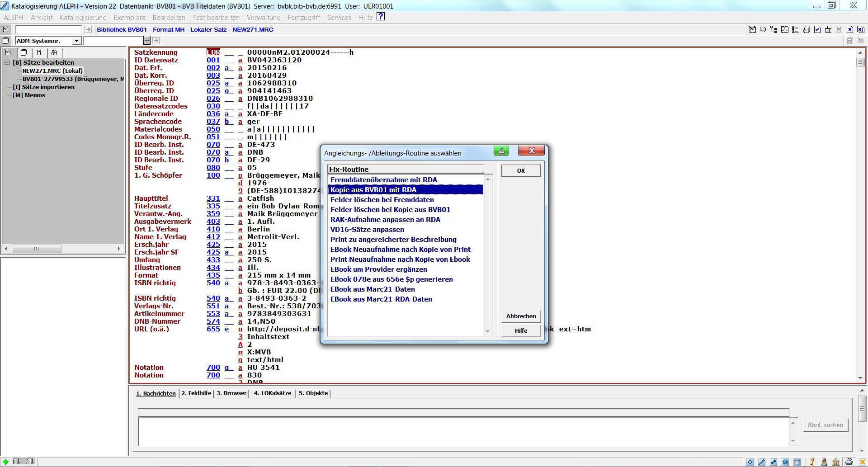The image size is (868, 467).
Task: Collapse the Sätze bearbeiten tree node
Action: pos(7,62)
